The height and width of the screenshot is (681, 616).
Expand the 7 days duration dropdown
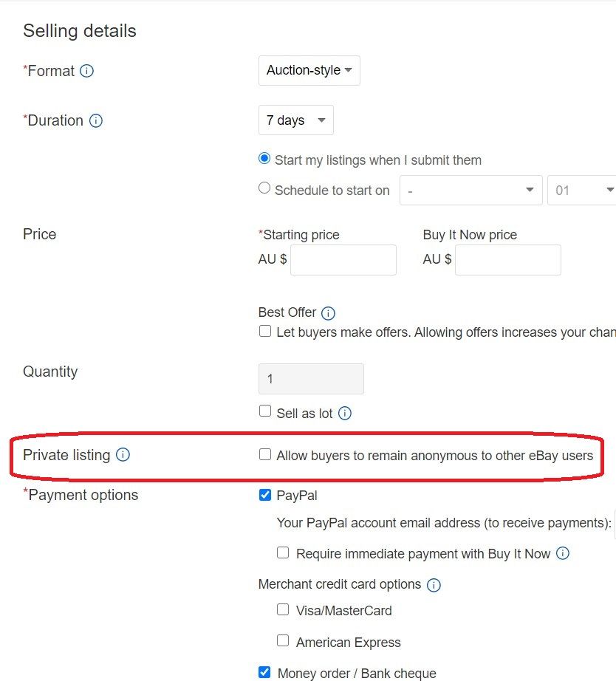(296, 120)
